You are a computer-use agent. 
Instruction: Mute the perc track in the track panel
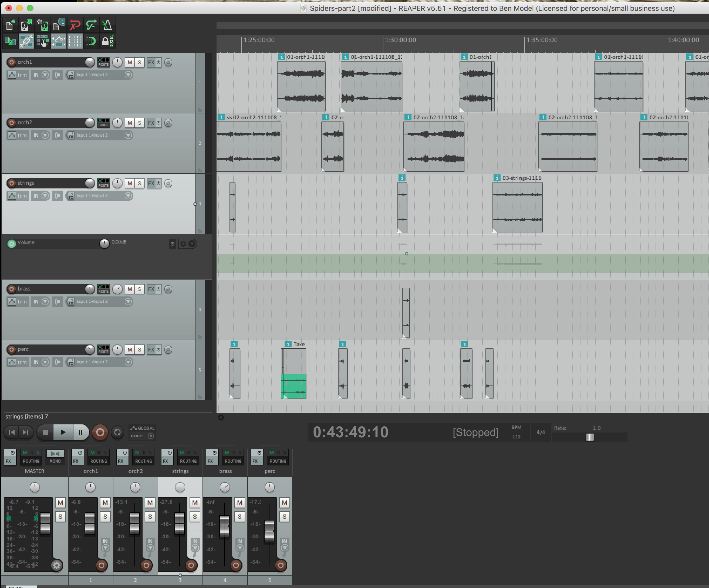click(x=130, y=350)
